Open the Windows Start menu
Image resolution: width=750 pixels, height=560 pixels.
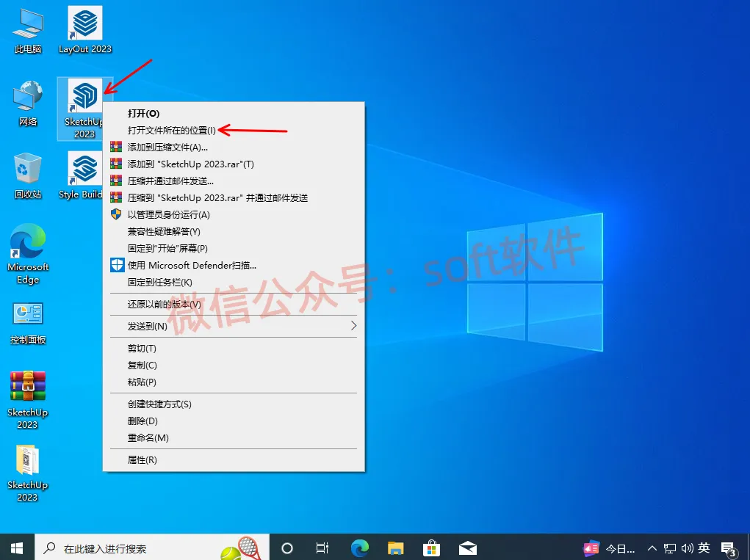(x=17, y=548)
